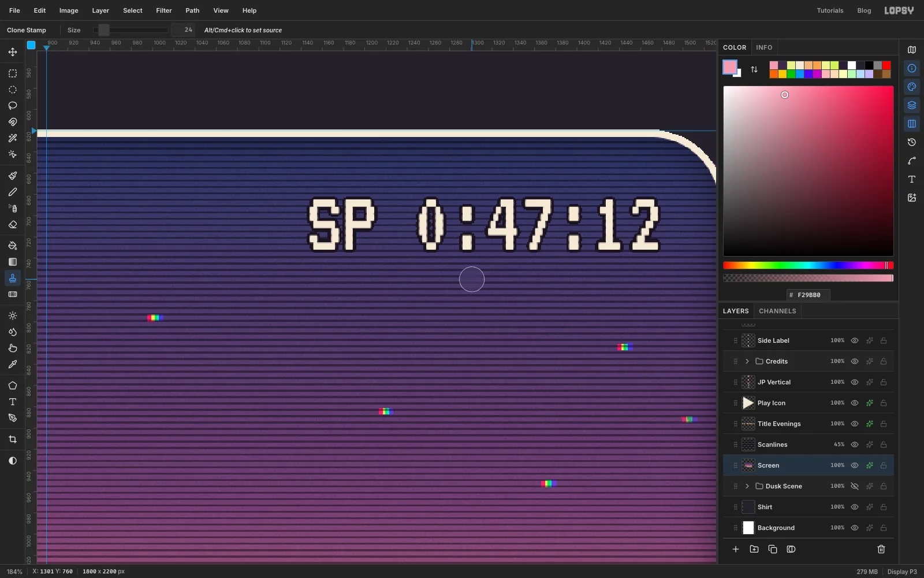Select the Clone Stamp tool
Screen dimensions: 924x578
13,278
